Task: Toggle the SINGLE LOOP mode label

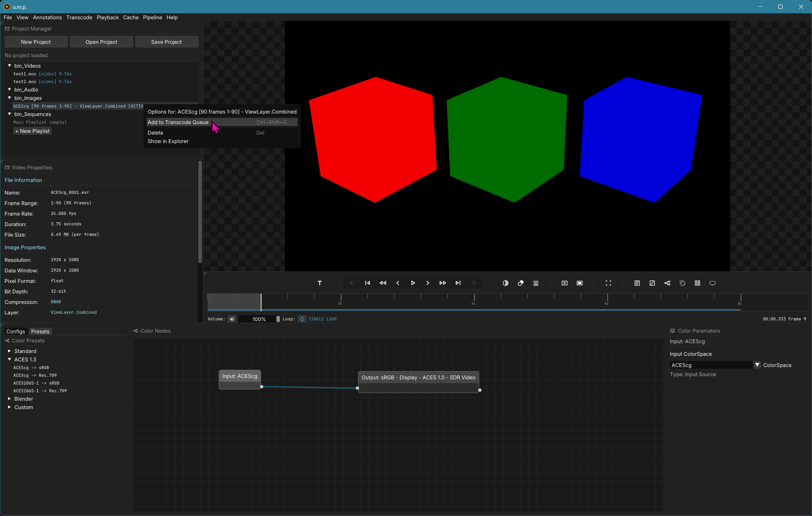Action: click(322, 319)
